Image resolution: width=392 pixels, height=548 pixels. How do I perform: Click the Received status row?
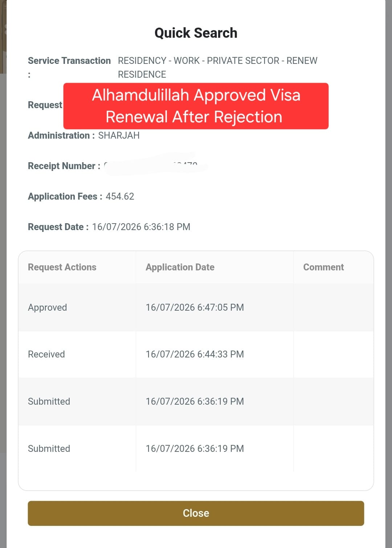coord(196,354)
